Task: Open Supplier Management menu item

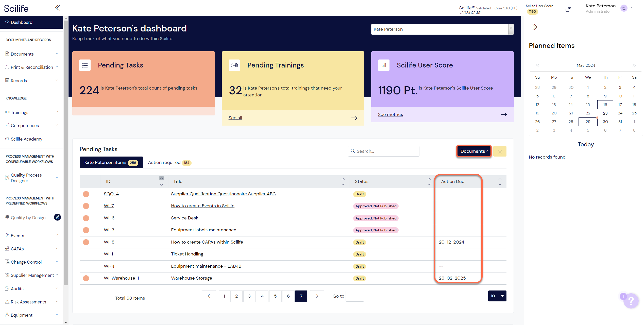Action: pos(32,275)
